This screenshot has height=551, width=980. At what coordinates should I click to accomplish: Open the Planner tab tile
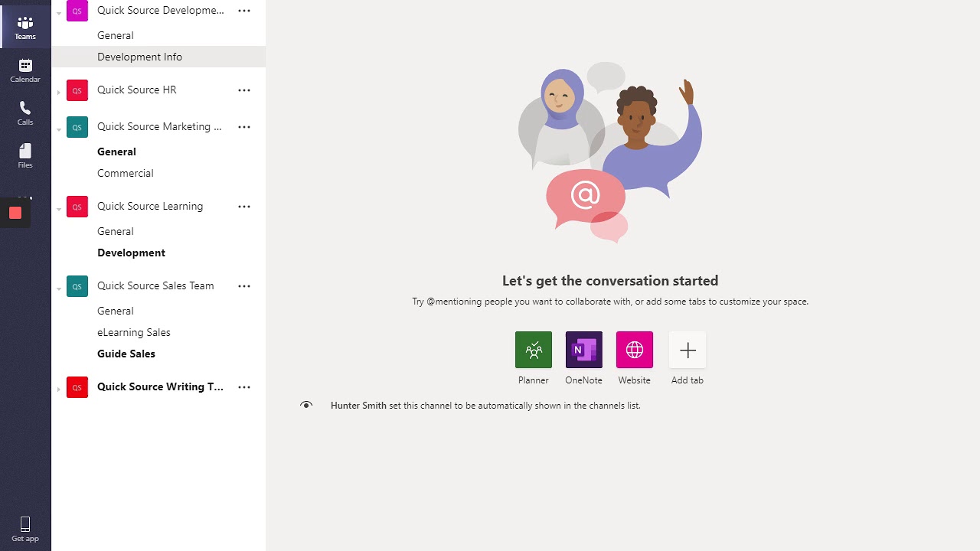(x=534, y=350)
